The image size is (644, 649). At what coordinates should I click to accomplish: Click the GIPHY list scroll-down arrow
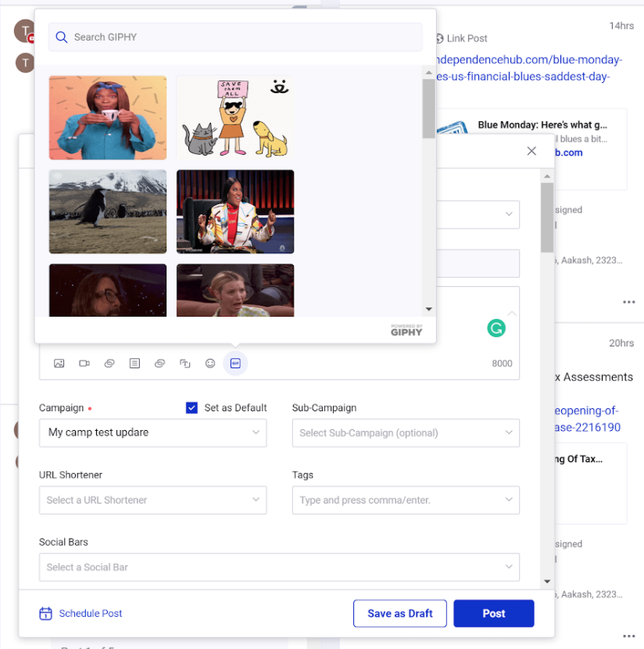[x=429, y=309]
